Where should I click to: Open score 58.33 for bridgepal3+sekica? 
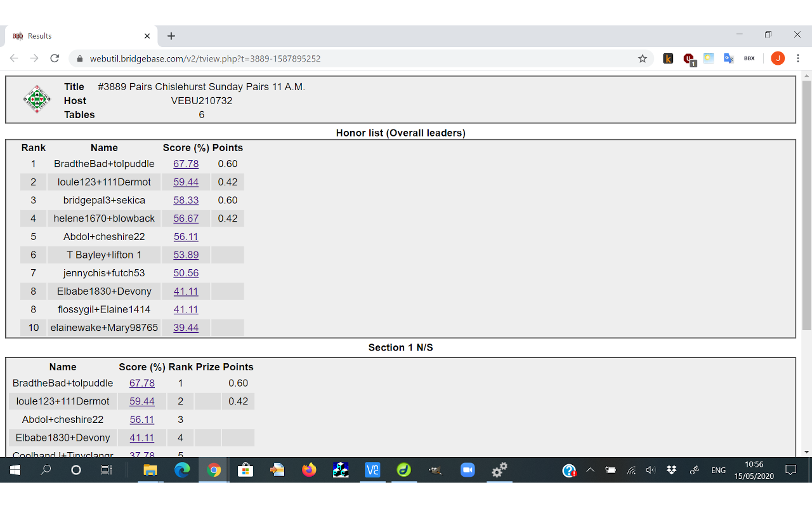pyautogui.click(x=186, y=200)
